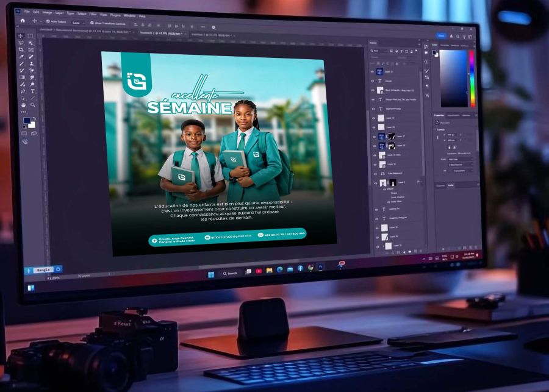Screen dimensions: 549x392
Task: Open the File menu
Action: (27, 12)
